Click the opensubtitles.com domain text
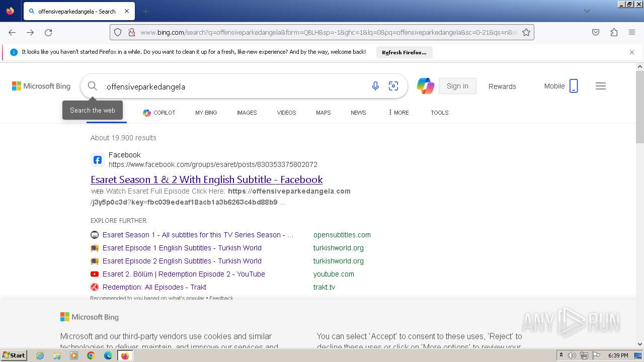The image size is (644, 362). pyautogui.click(x=342, y=235)
